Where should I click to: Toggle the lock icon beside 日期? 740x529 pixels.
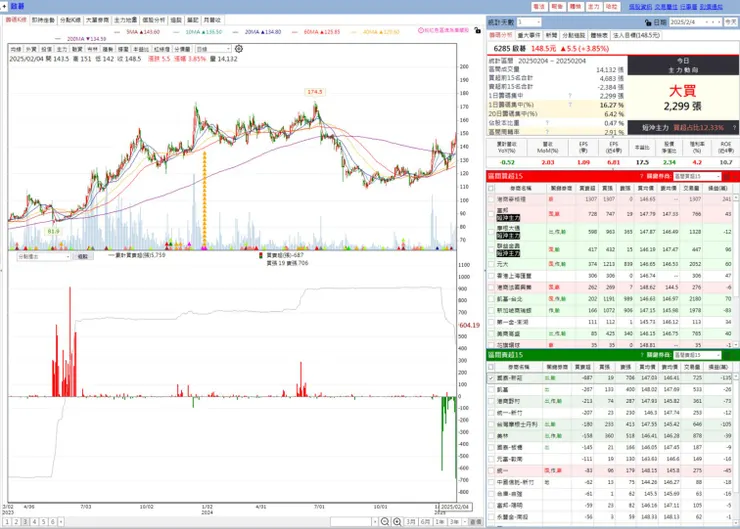click(x=648, y=22)
